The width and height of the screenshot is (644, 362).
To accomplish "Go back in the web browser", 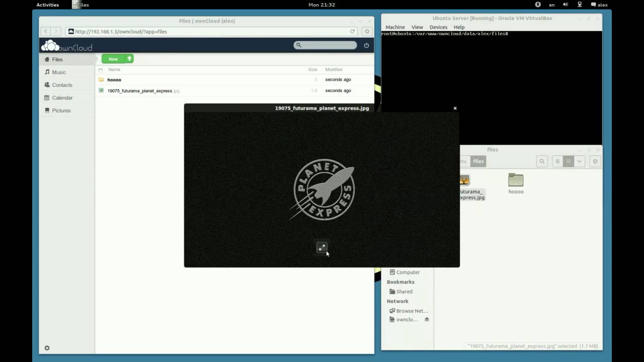I will [x=46, y=31].
